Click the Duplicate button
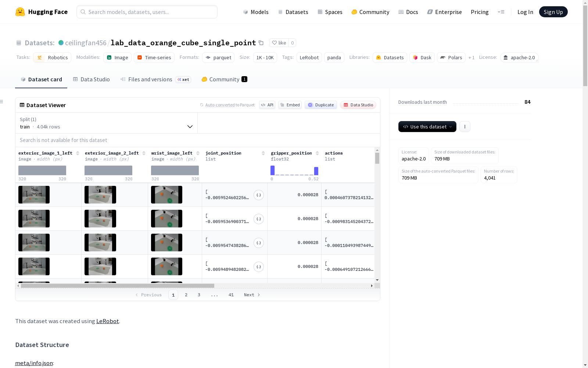 321,105
